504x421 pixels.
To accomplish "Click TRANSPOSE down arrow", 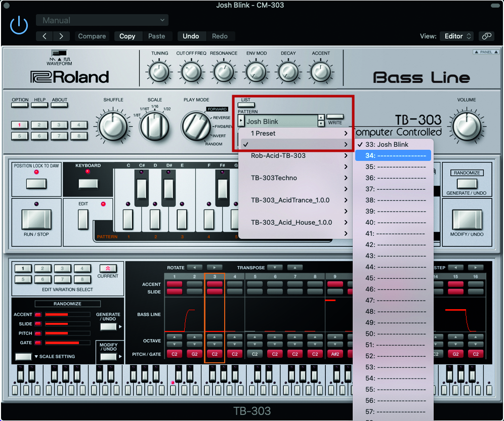I will [275, 267].
